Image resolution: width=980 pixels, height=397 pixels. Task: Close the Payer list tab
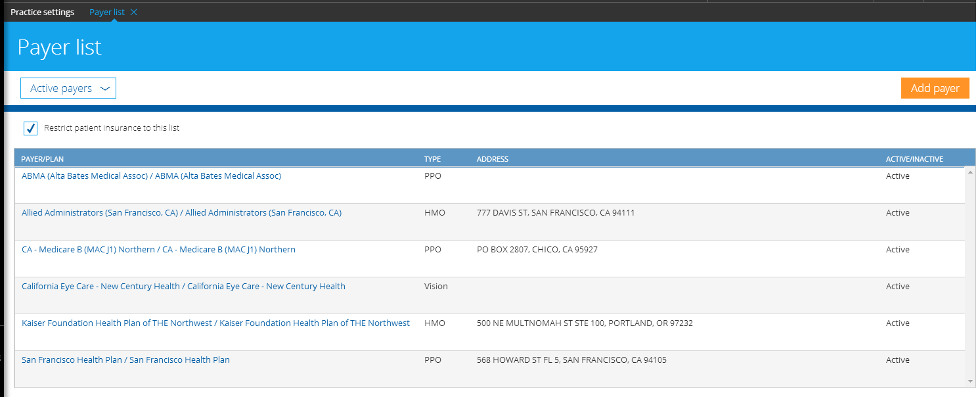[x=134, y=12]
